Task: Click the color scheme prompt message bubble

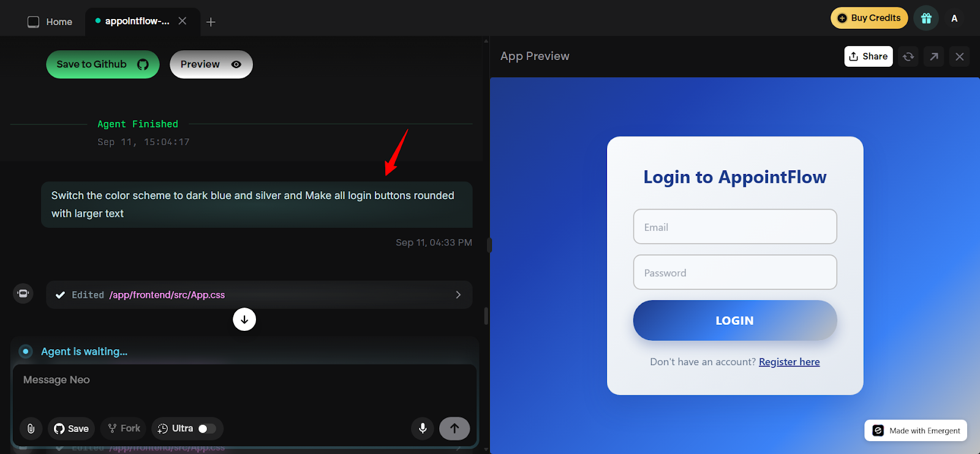Action: click(x=257, y=205)
